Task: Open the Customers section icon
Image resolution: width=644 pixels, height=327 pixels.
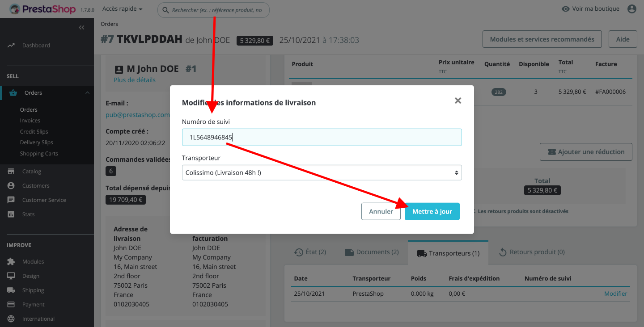Action: point(10,185)
